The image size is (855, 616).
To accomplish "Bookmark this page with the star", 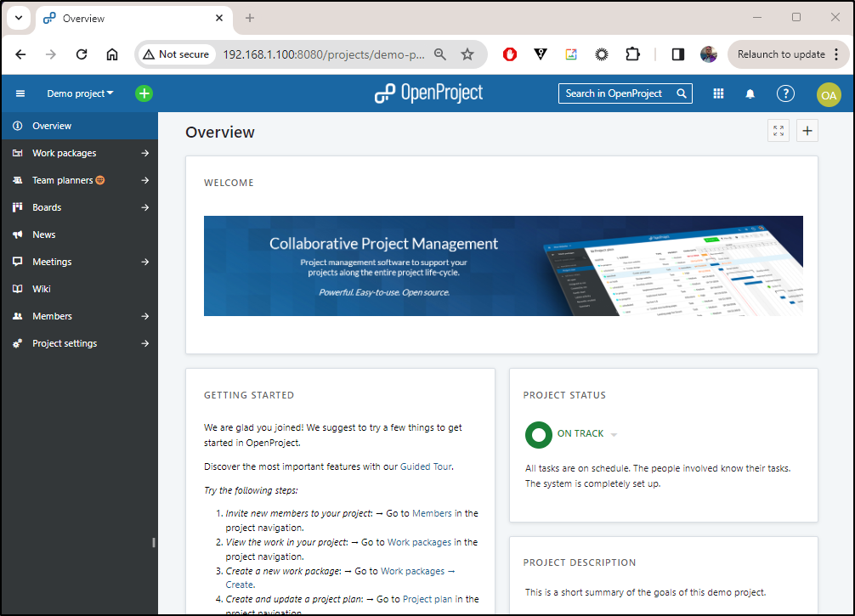I will pyautogui.click(x=467, y=54).
